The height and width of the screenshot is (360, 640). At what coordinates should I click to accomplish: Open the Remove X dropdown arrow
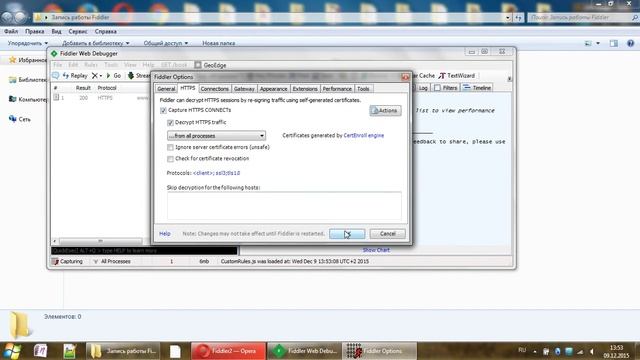pyautogui.click(x=101, y=76)
